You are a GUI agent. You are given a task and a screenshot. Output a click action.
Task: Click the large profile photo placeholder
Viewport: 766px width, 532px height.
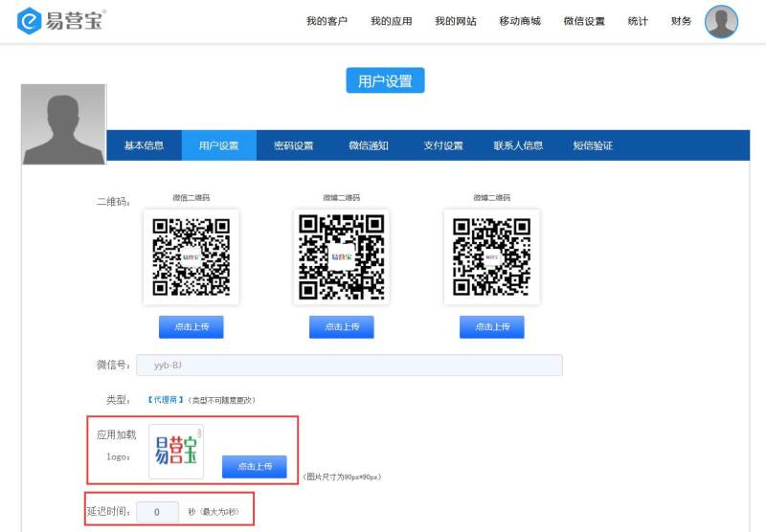pos(63,124)
